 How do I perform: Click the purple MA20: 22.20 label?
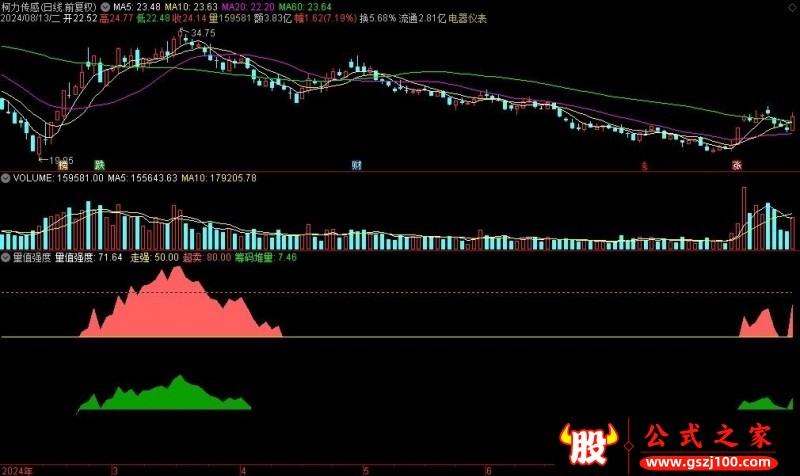coord(248,7)
